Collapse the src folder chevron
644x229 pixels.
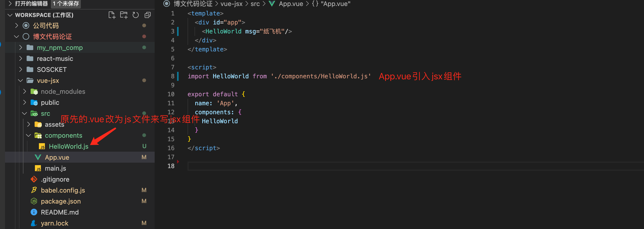pos(24,114)
